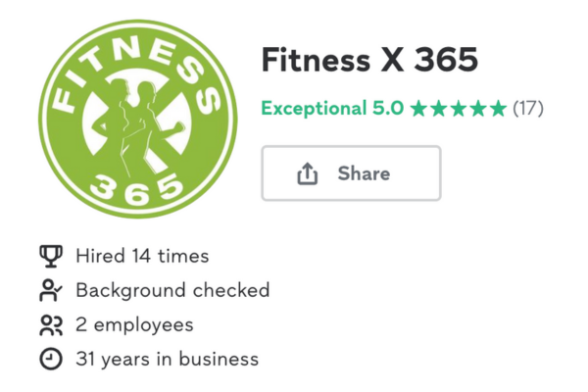Select the Hired 14 times text
The width and height of the screenshot is (588, 392).
[x=142, y=257]
